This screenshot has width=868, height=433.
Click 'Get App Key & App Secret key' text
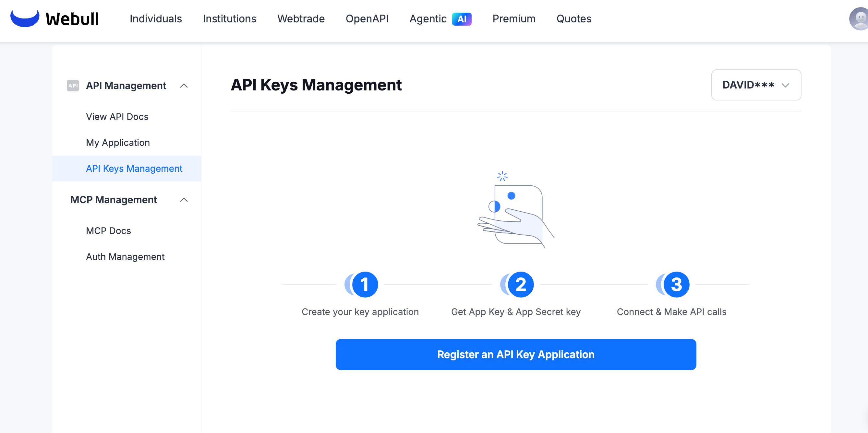click(x=516, y=312)
